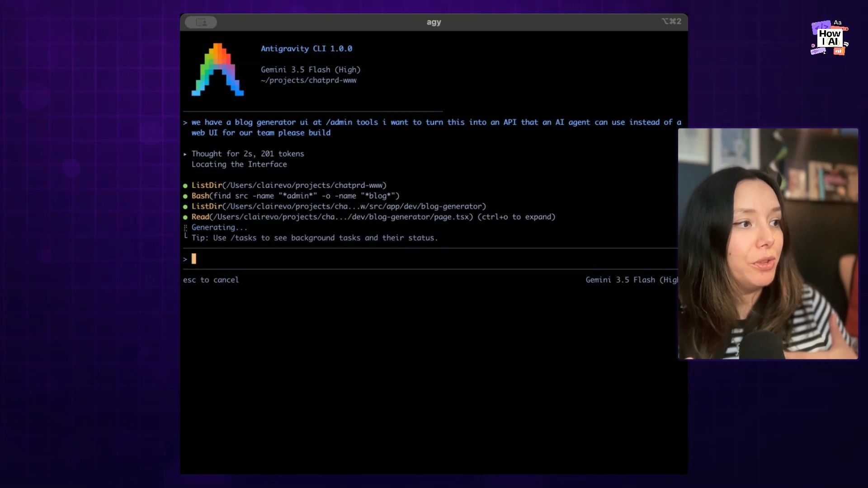
Task: Click 'Locating the Interface' line
Action: click(x=239, y=164)
